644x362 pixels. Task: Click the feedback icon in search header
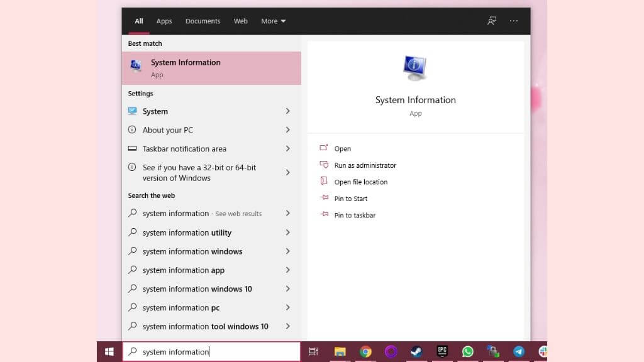point(492,21)
